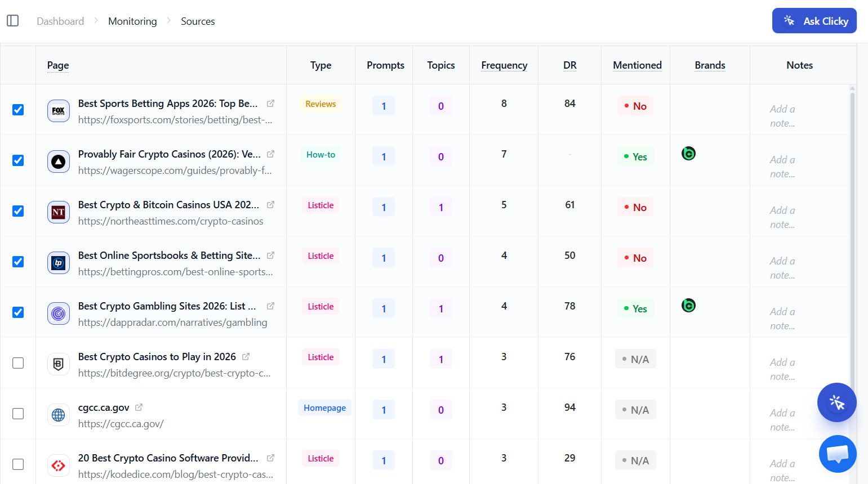The image size is (868, 484).
Task: Click the Reviews type tag
Action: [x=321, y=104]
